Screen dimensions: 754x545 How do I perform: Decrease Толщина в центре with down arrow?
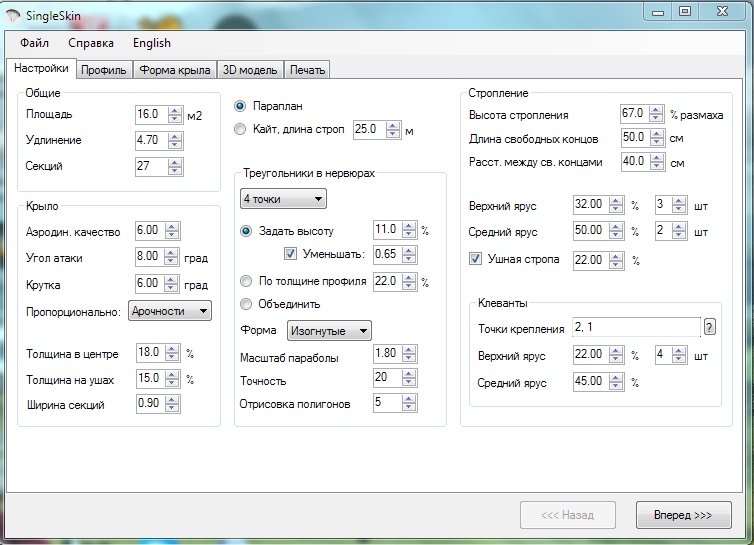tap(175, 358)
